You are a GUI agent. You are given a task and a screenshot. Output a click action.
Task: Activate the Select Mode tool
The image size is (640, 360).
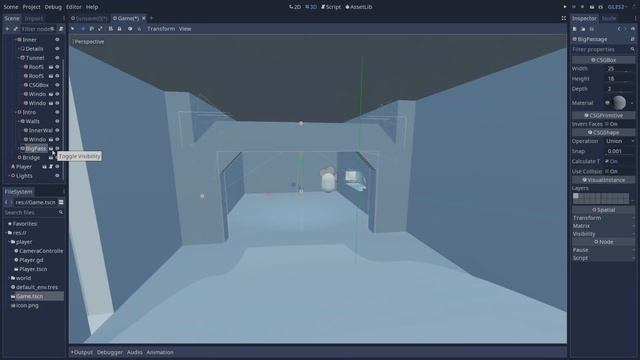coord(73,29)
